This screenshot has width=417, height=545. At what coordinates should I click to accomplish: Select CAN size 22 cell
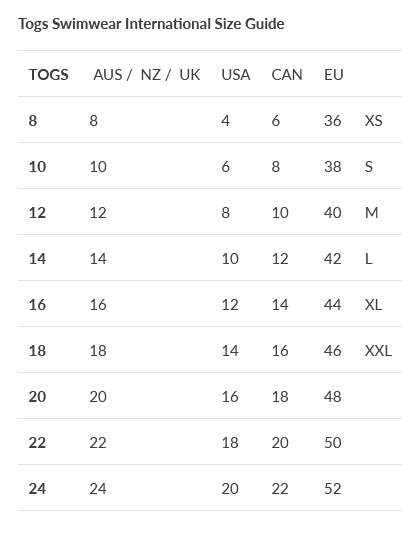click(280, 489)
